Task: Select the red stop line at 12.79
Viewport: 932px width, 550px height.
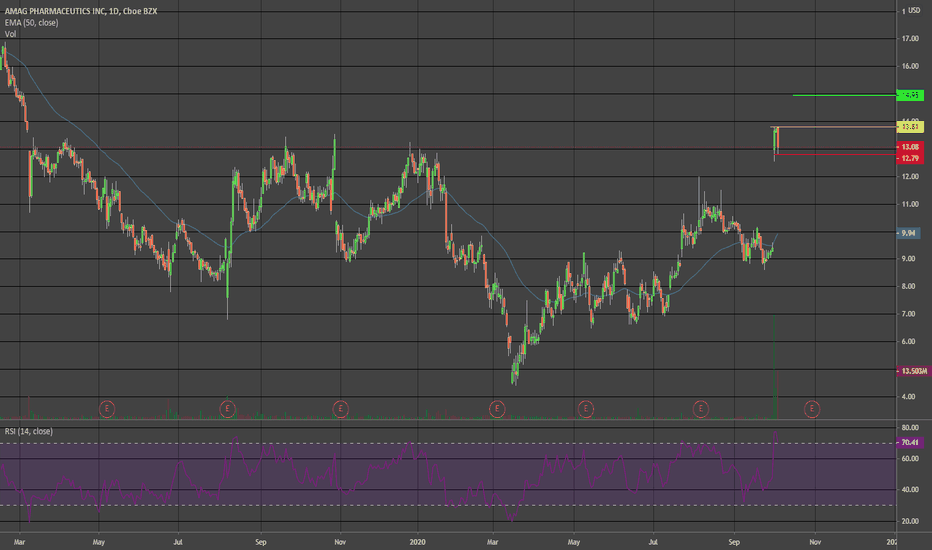Action: coord(835,155)
